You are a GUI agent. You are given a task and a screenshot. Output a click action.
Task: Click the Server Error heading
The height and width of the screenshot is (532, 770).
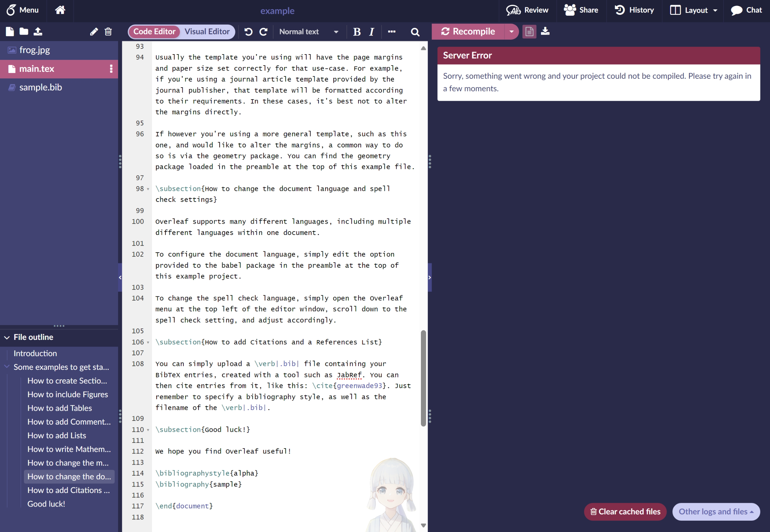coord(467,55)
